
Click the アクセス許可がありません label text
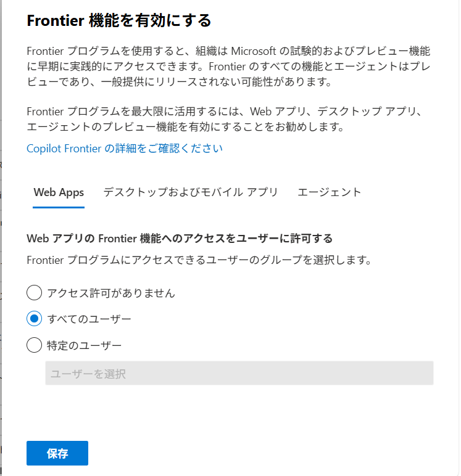(x=111, y=293)
